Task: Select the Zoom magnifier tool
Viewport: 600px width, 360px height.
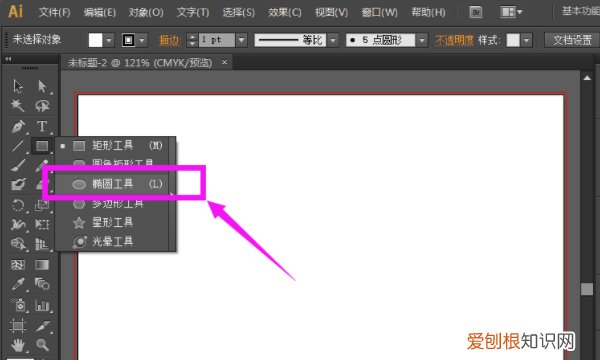Action: 42,345
